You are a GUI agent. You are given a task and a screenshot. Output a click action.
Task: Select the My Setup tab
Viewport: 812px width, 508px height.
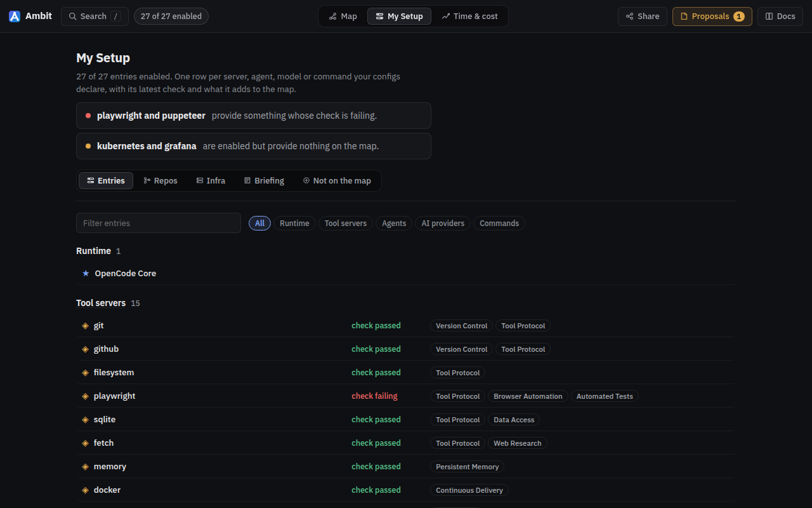pos(399,17)
